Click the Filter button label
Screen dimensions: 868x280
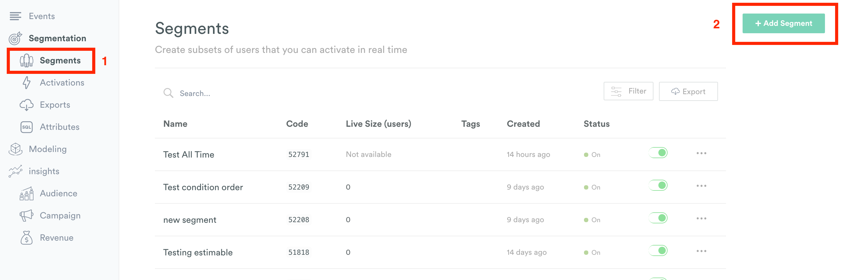637,91
